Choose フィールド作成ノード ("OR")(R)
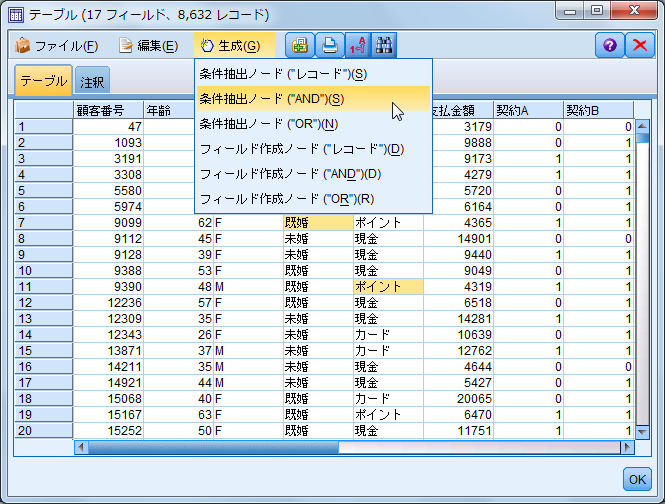The image size is (665, 504). (313, 199)
